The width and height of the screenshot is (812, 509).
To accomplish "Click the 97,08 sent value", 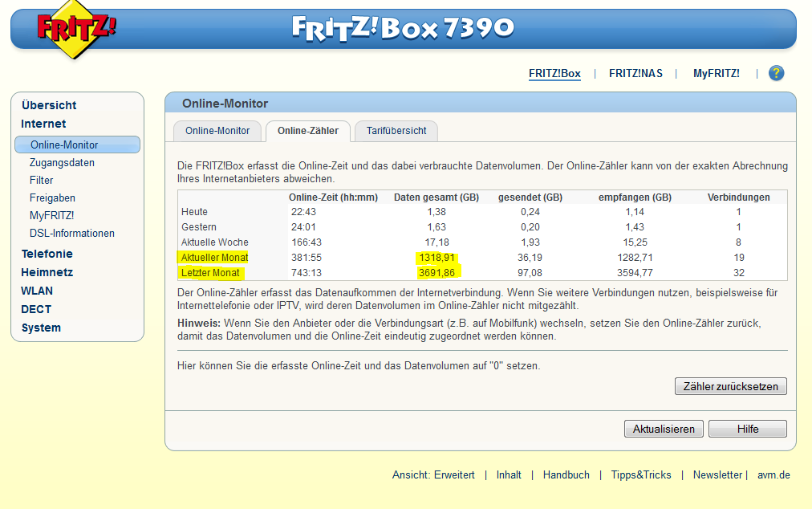I will (530, 273).
